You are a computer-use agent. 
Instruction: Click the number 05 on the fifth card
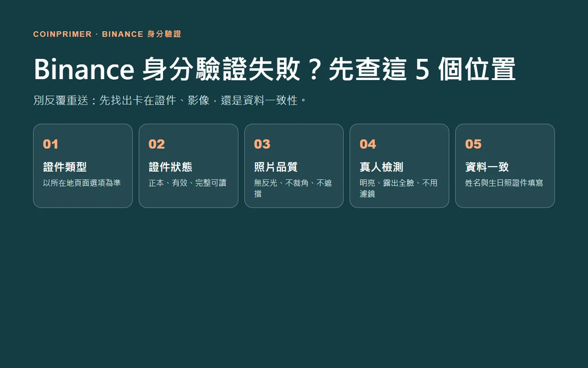tap(473, 144)
